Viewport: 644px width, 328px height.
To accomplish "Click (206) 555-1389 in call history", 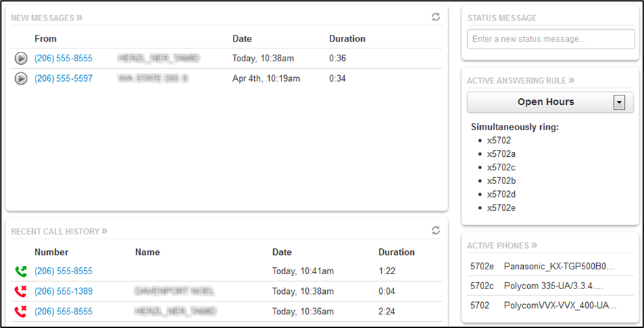I will tap(64, 292).
